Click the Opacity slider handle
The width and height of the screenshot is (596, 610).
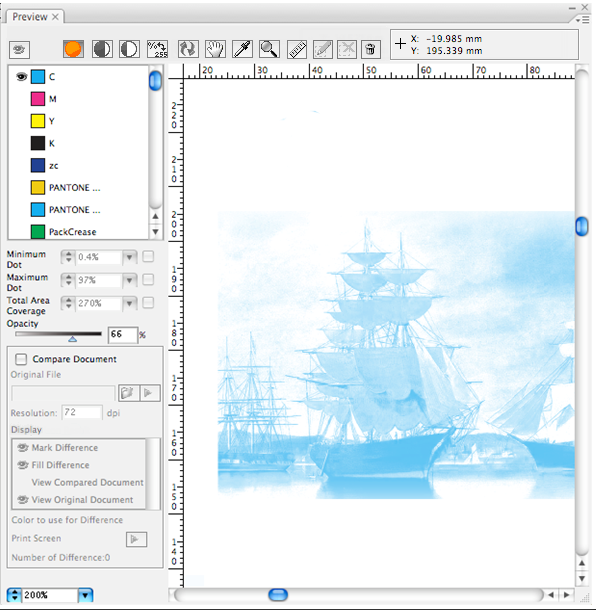tap(72, 339)
